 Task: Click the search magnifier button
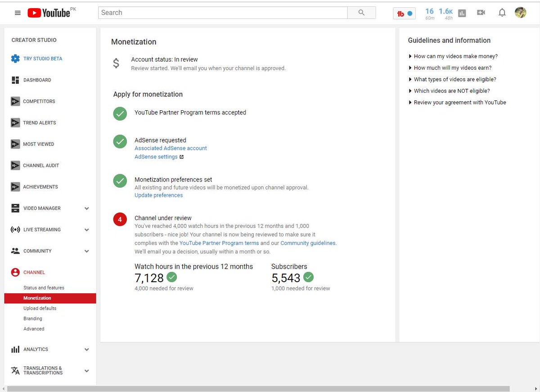coord(361,13)
